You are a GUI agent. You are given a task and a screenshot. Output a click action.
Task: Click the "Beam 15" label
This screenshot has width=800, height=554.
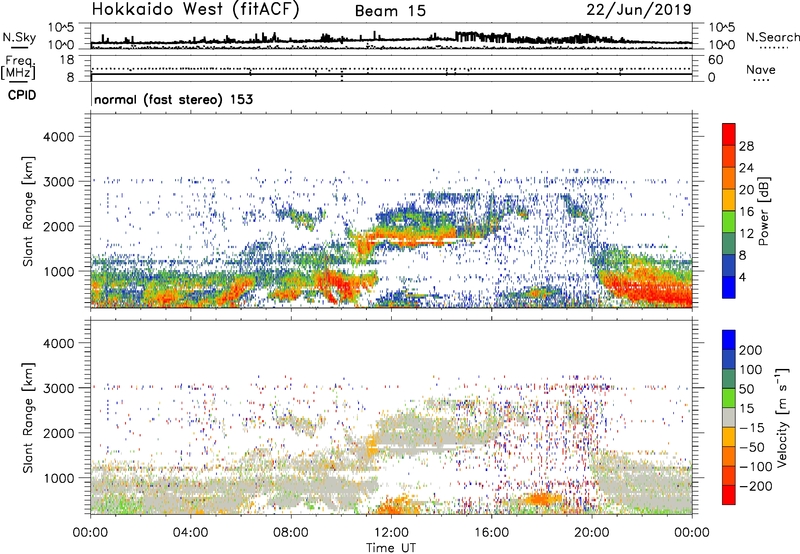[390, 11]
